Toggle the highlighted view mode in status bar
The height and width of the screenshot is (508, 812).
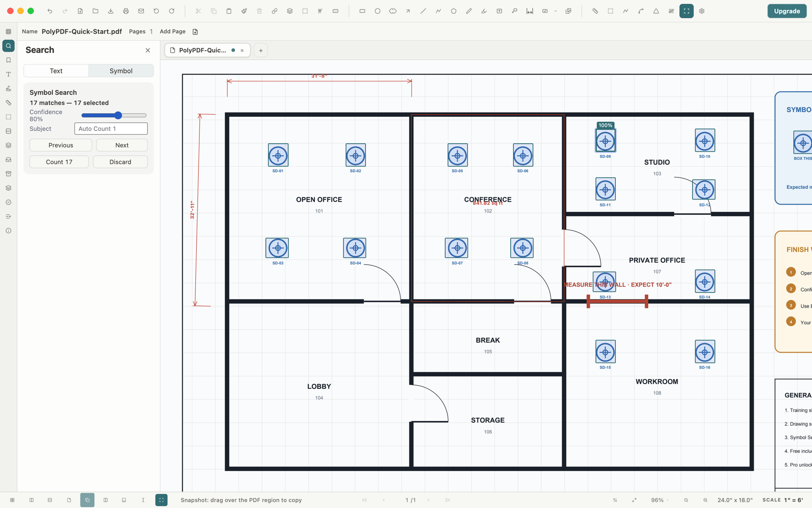pos(87,500)
